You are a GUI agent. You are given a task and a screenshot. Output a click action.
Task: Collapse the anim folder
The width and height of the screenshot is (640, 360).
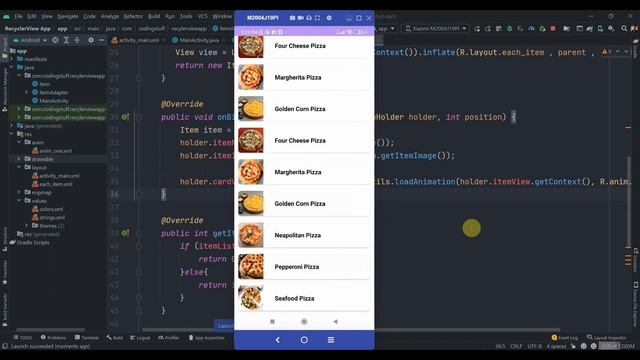coord(20,142)
